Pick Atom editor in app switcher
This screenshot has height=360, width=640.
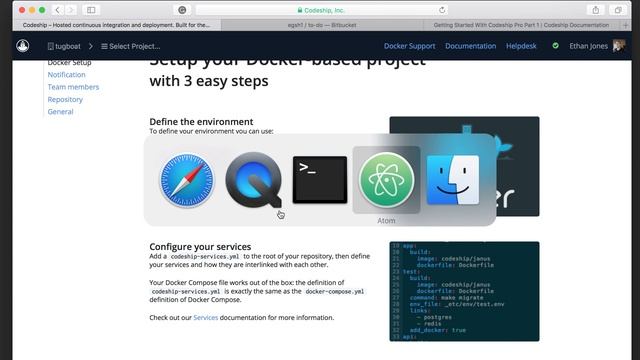[386, 180]
